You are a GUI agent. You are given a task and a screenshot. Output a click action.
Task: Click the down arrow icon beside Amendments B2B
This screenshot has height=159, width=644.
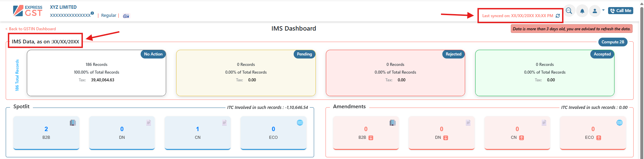[x=371, y=138]
